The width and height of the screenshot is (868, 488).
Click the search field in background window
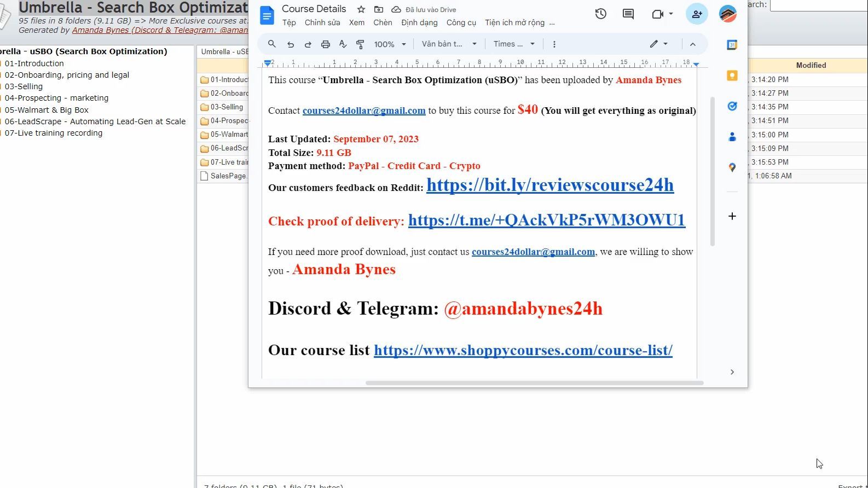[819, 5]
